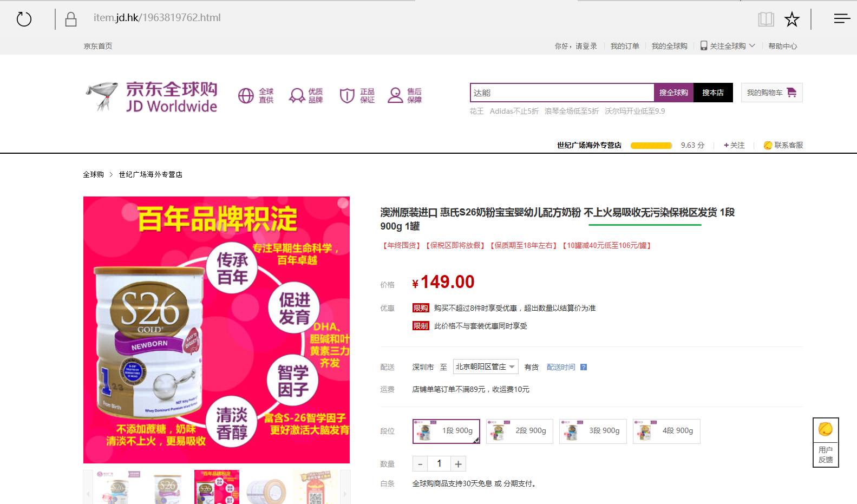This screenshot has width=857, height=504.
Task: Select fifth thumbnail in gallery
Action: click(x=316, y=487)
